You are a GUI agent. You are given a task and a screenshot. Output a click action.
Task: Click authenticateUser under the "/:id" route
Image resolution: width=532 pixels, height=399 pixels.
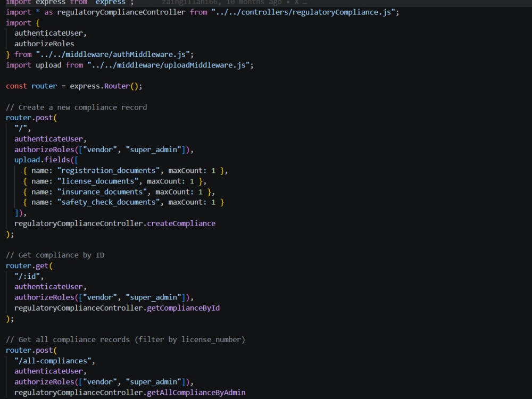(48, 287)
